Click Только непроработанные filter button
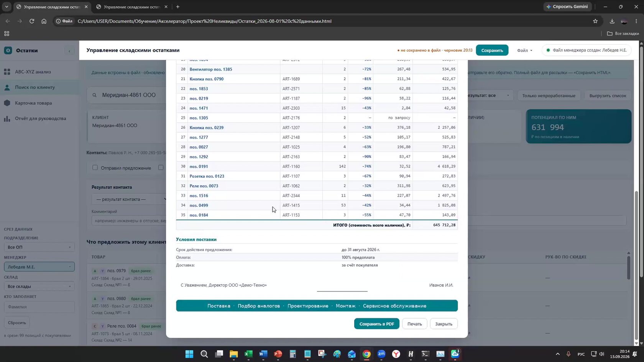 coord(549,95)
